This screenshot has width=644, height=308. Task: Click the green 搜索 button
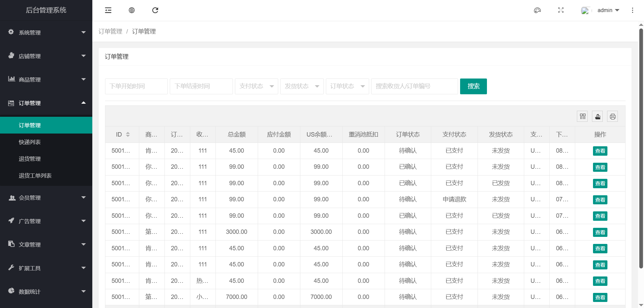click(473, 86)
